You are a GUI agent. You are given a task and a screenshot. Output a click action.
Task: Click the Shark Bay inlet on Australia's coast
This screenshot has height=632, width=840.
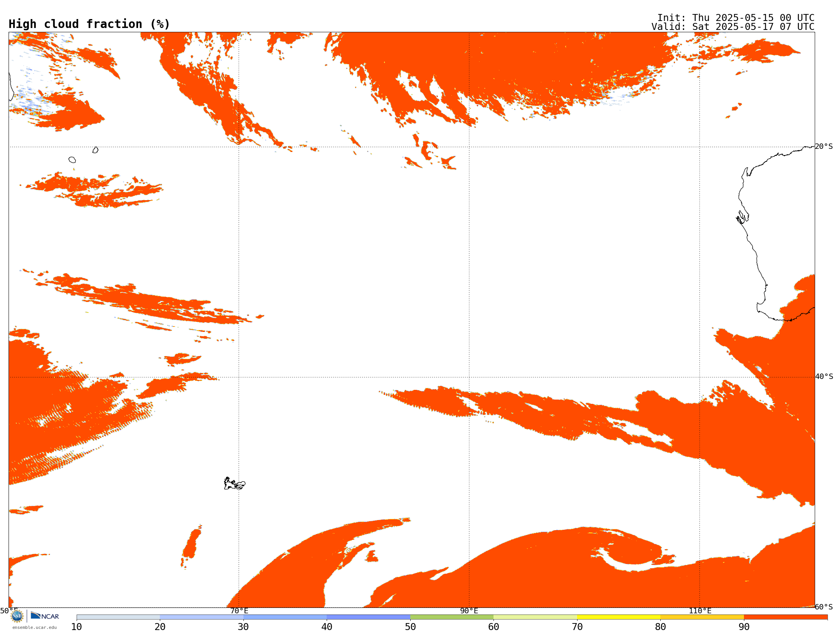click(x=742, y=217)
